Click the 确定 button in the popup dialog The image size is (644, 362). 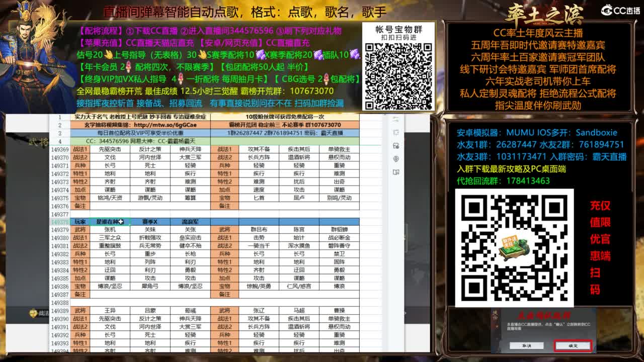(x=573, y=346)
